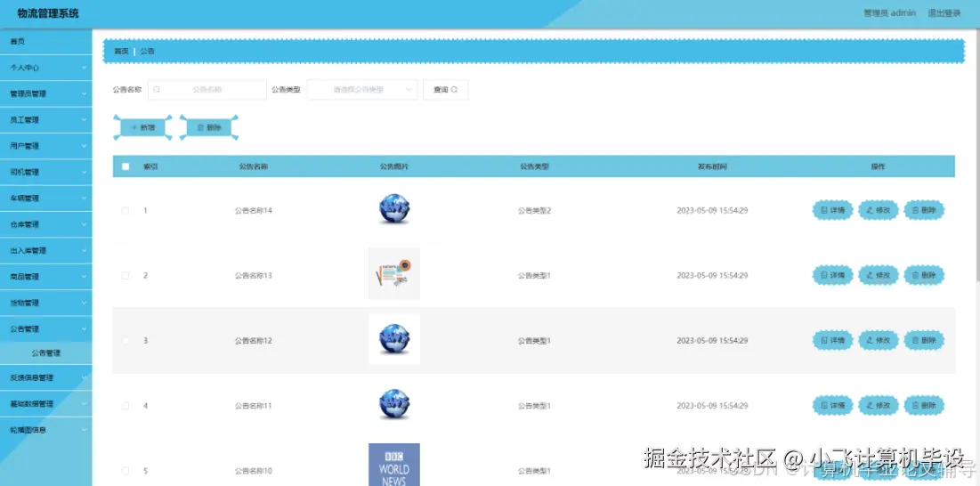Image resolution: width=980 pixels, height=486 pixels.
Task: Delete the 公告名称14 row
Action: (924, 211)
